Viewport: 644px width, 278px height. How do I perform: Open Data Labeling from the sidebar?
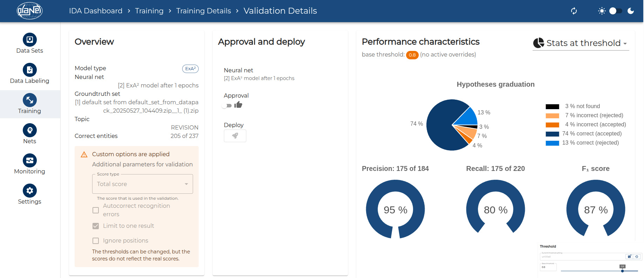(30, 70)
